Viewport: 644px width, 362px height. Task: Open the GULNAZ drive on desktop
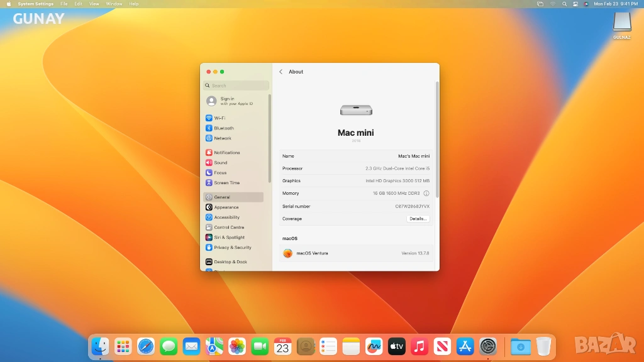click(621, 23)
